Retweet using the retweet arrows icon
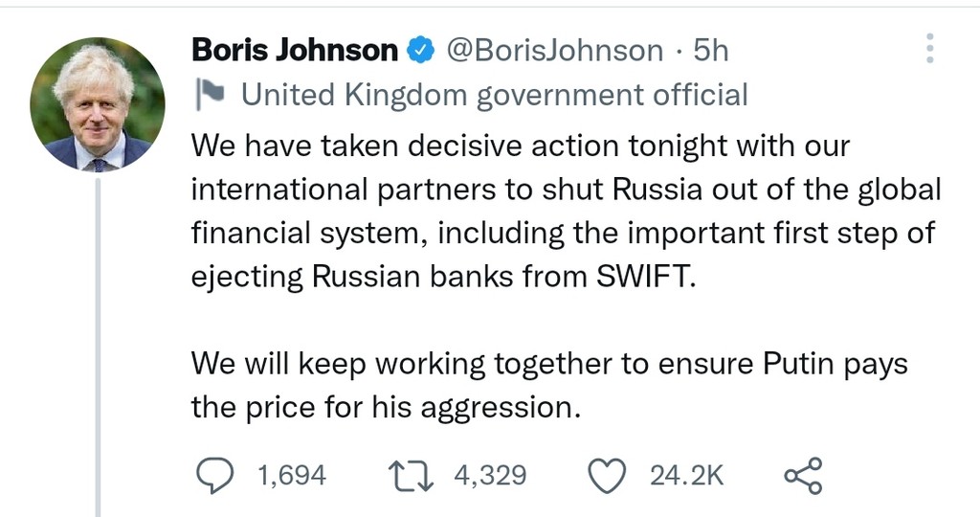980x517 pixels. (x=412, y=474)
